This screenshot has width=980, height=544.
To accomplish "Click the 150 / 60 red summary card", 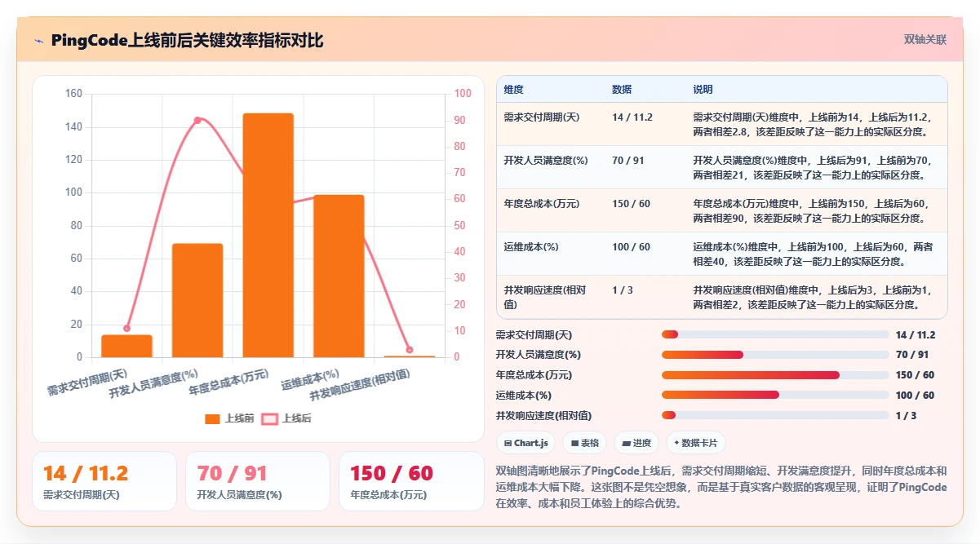I will [x=411, y=481].
